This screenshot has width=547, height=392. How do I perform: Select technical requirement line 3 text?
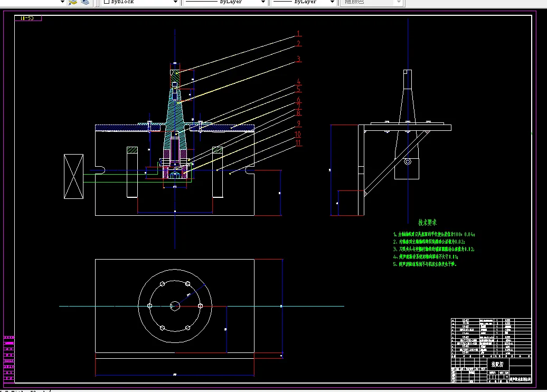tap(433, 249)
